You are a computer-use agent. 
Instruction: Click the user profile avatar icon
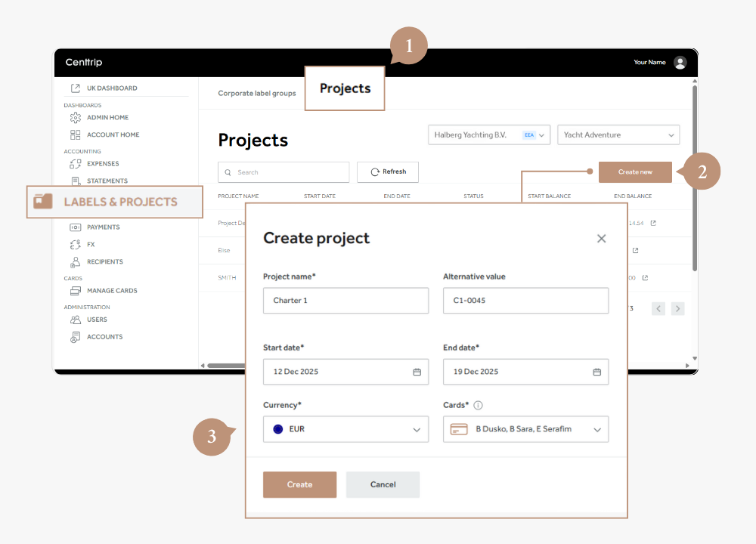click(x=680, y=63)
